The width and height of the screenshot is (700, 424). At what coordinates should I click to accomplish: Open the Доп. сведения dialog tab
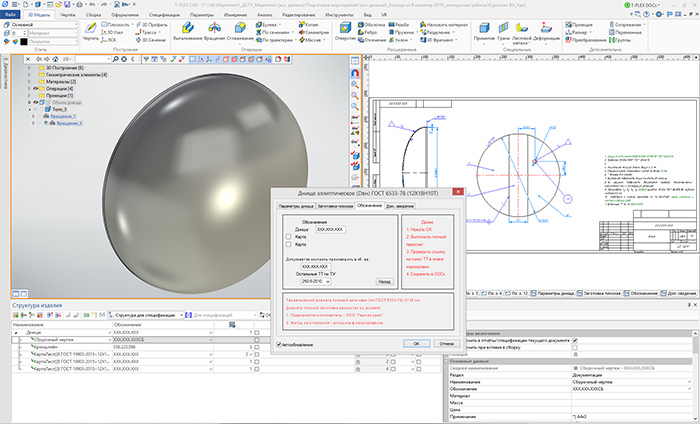click(x=400, y=206)
